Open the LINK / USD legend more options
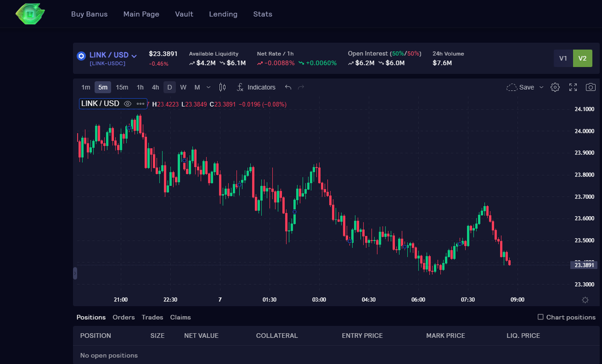This screenshot has height=364, width=602. point(140,104)
